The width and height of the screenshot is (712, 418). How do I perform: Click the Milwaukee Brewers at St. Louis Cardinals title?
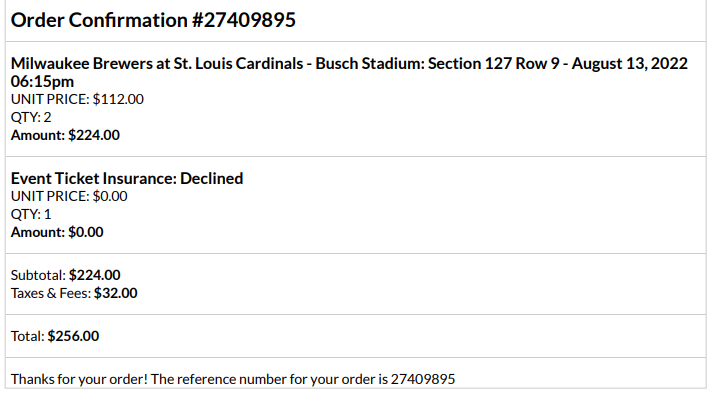pos(158,64)
